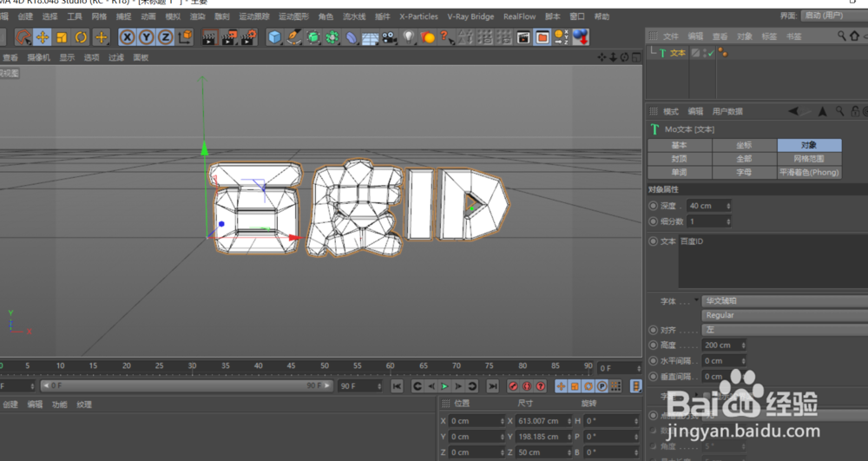This screenshot has width=868, height=461.
Task: Activate the Scale tool
Action: (62, 37)
